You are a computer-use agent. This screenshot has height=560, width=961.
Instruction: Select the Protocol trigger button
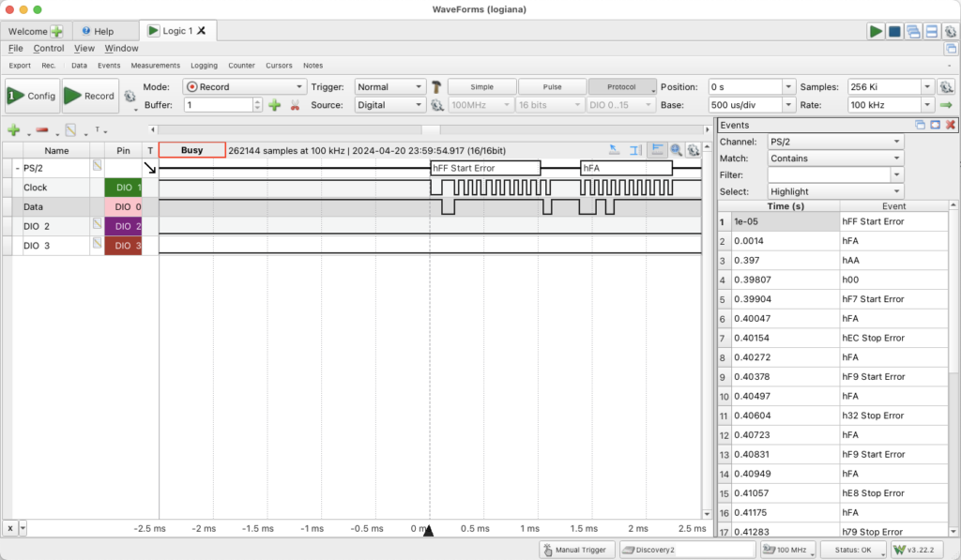pyautogui.click(x=622, y=87)
